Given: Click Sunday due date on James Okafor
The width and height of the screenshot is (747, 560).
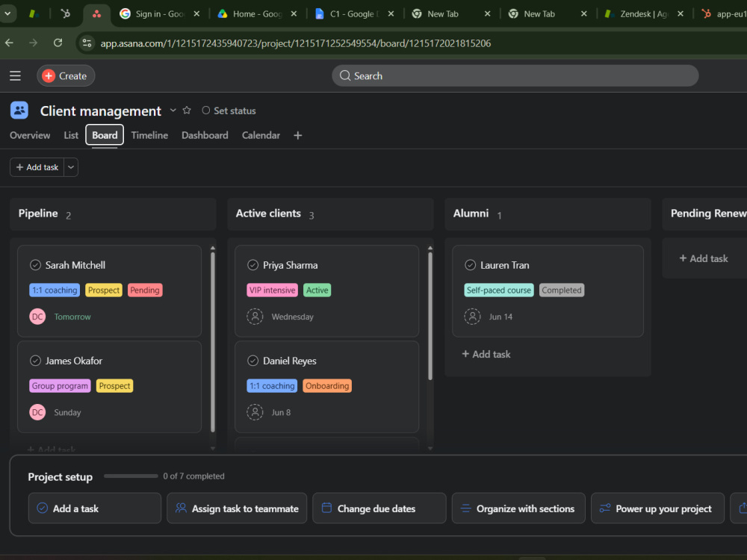Looking at the screenshot, I should pyautogui.click(x=67, y=413).
